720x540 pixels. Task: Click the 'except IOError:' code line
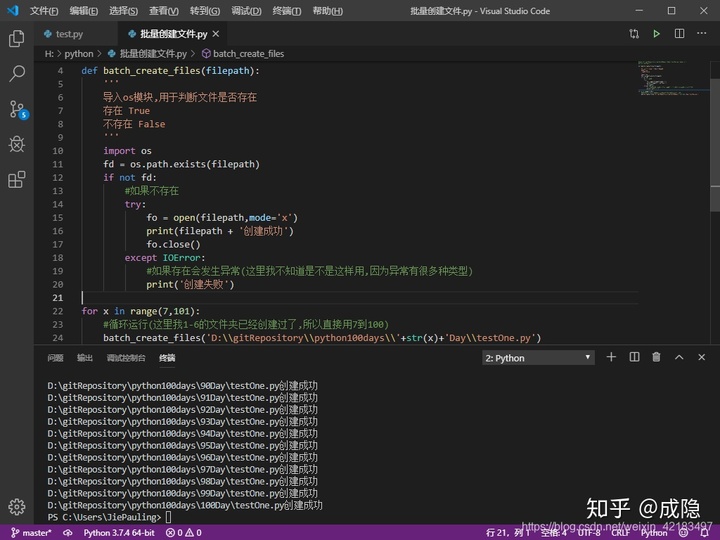point(165,258)
